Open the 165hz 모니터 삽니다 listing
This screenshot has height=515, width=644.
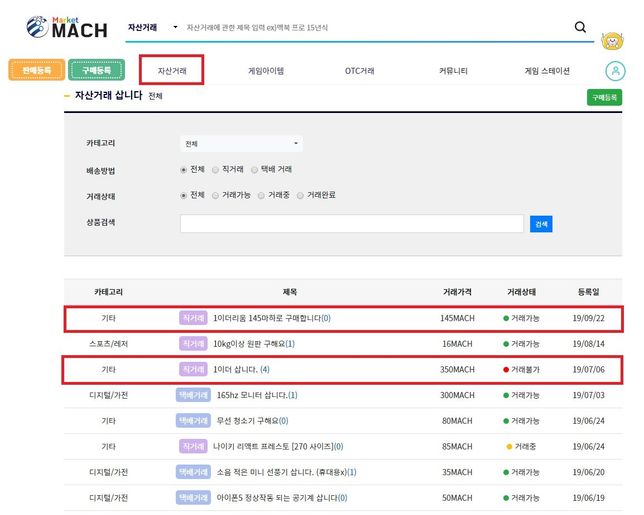tap(257, 395)
